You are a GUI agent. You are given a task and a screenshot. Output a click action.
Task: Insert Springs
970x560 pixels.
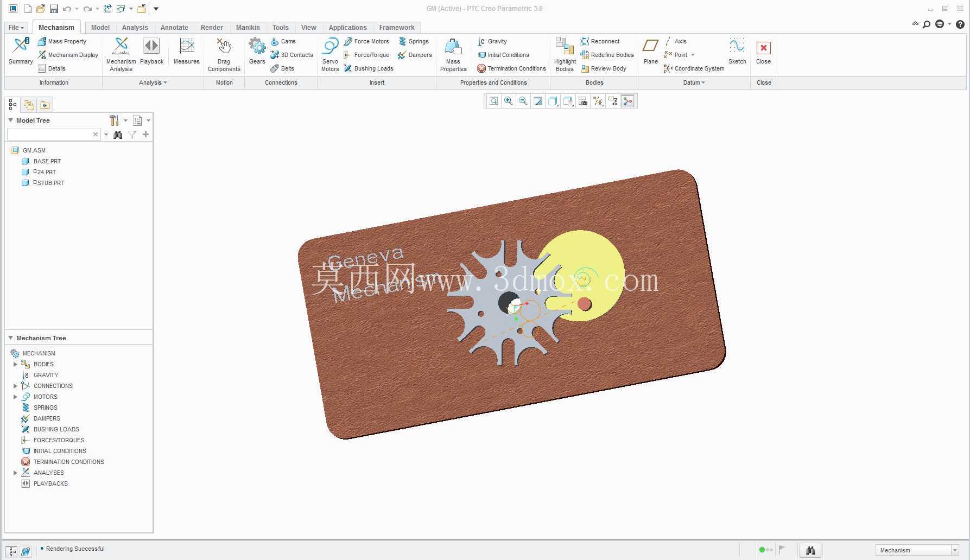pos(413,41)
